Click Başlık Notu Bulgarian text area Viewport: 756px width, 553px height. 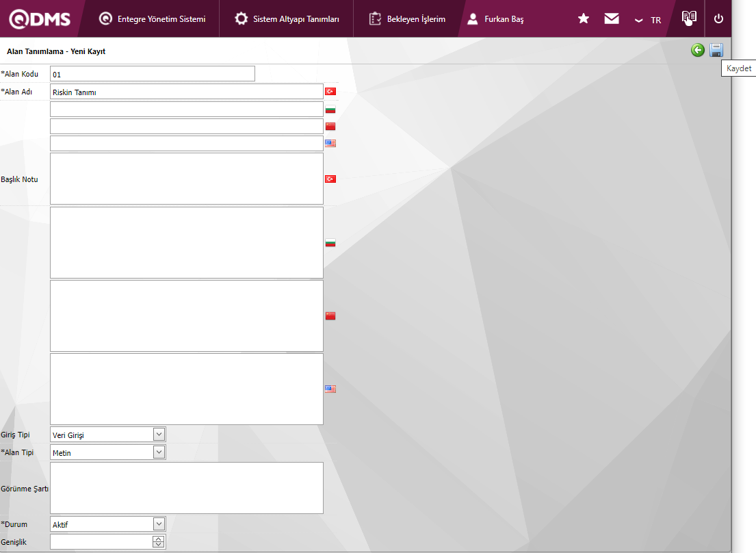tap(187, 242)
